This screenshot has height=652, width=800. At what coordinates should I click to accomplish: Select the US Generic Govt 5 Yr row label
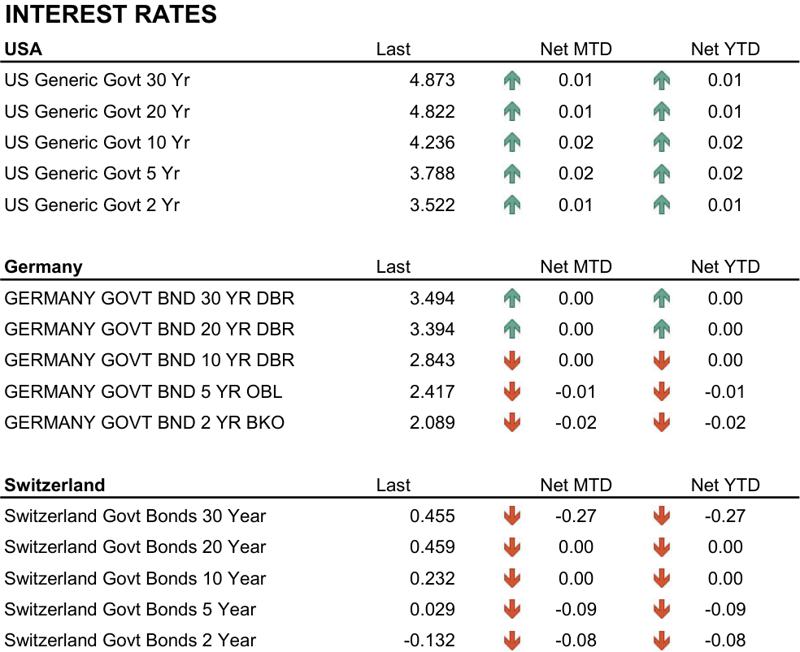tap(95, 174)
